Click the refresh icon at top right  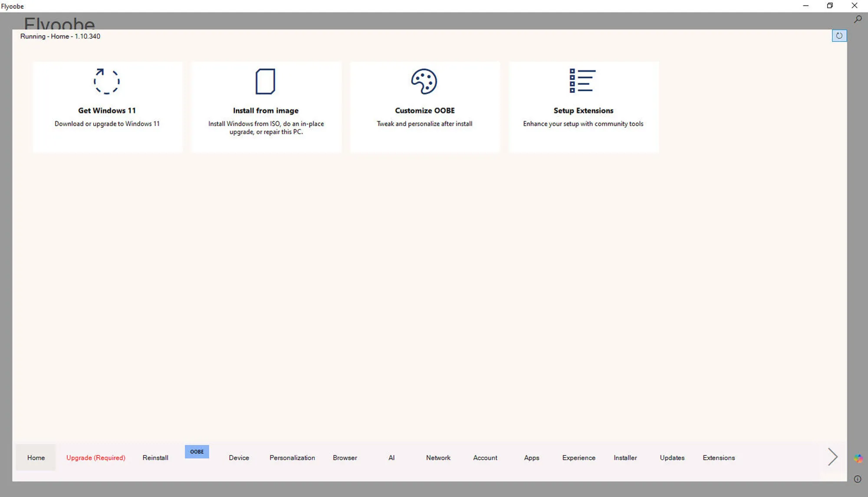click(839, 36)
